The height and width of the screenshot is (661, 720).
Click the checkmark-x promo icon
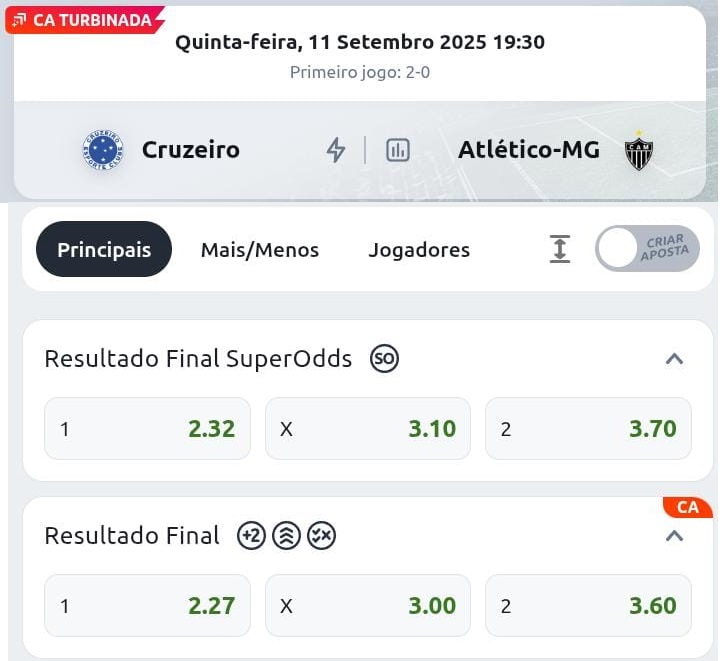click(x=321, y=536)
